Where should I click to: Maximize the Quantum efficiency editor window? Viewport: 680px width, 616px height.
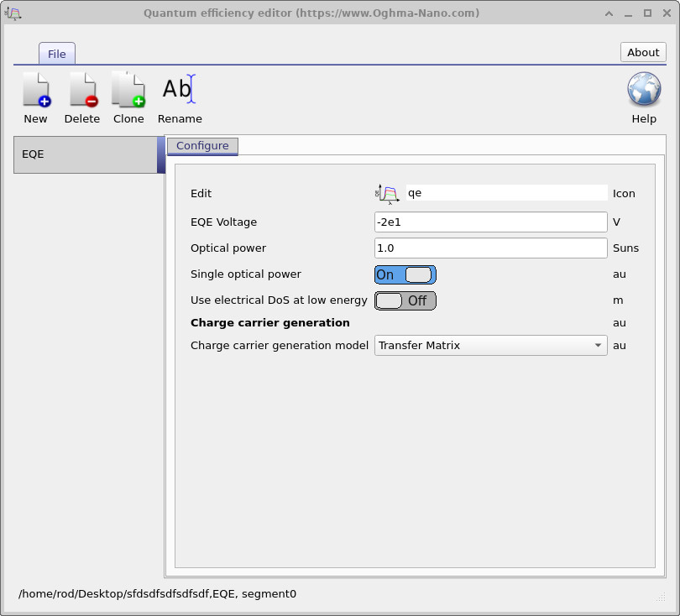pos(647,13)
